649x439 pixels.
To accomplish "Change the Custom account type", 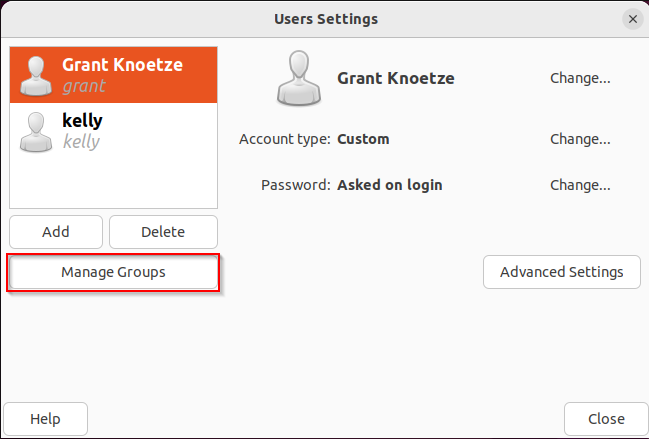I will tap(580, 139).
